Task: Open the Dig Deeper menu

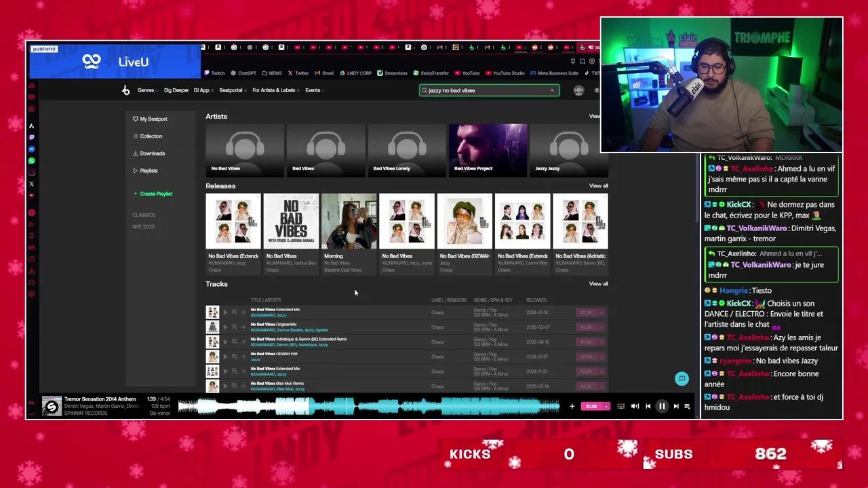Action: pos(176,90)
